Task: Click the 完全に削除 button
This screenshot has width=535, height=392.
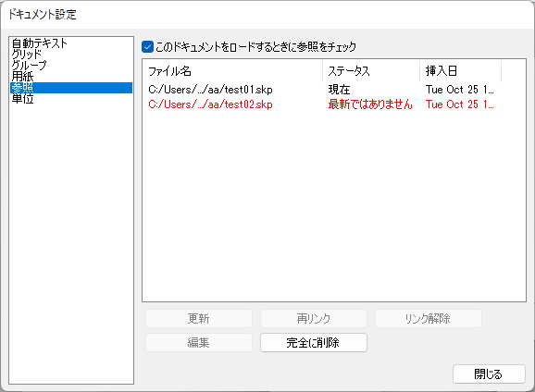Action: point(314,343)
